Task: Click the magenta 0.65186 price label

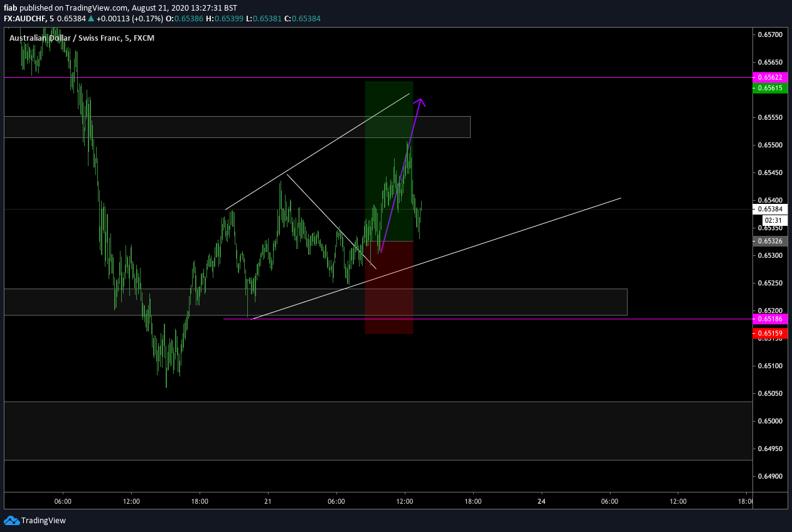Action: coord(769,319)
